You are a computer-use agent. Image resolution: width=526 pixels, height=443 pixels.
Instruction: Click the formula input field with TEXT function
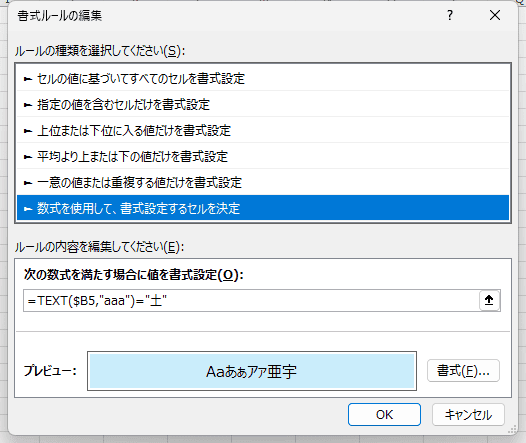tap(252, 300)
